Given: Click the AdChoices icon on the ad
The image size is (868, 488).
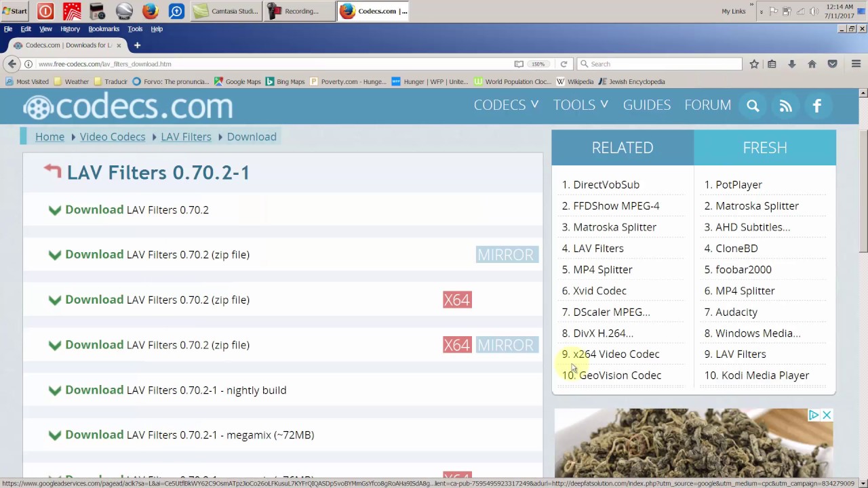Looking at the screenshot, I should pyautogui.click(x=814, y=415).
